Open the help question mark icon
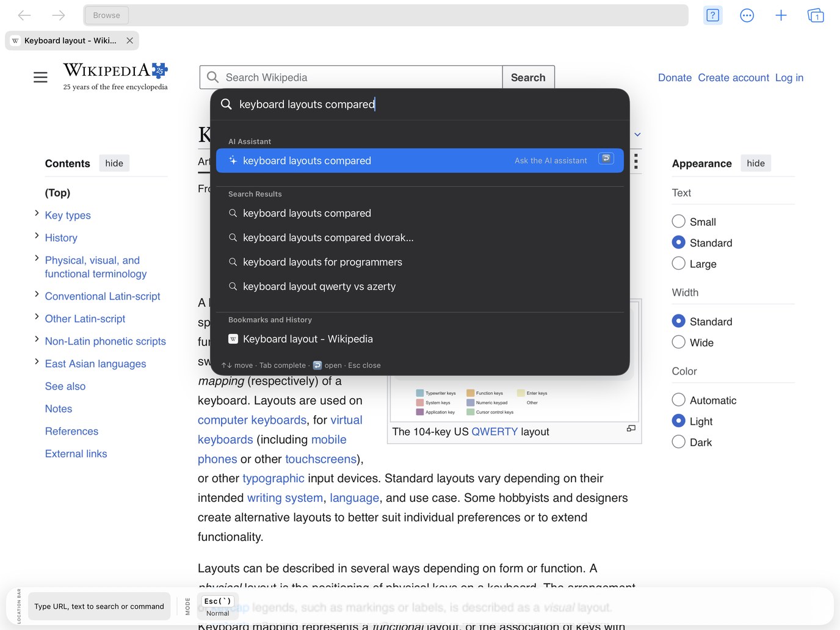The height and width of the screenshot is (630, 840). pos(712,15)
